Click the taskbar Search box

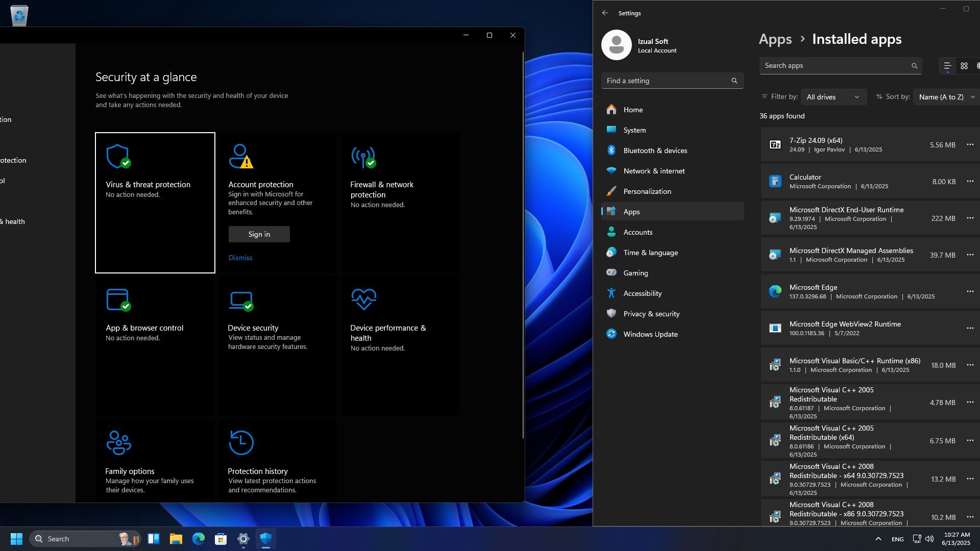85,539
